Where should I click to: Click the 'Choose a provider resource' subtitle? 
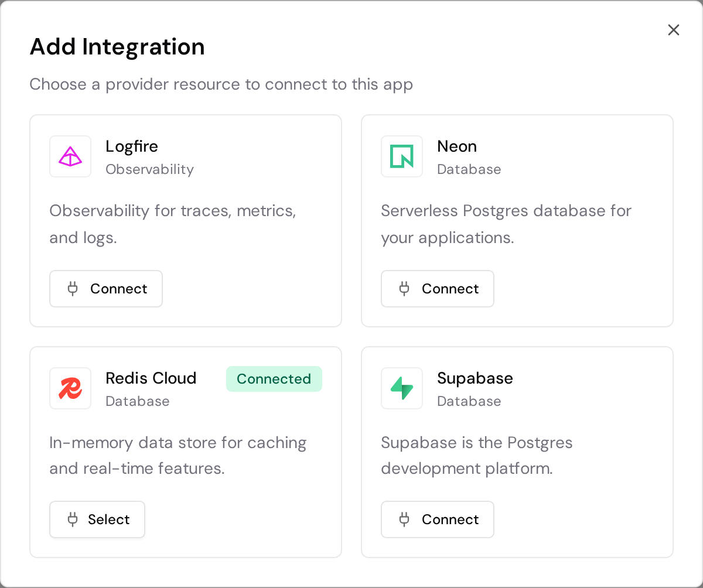pos(221,84)
